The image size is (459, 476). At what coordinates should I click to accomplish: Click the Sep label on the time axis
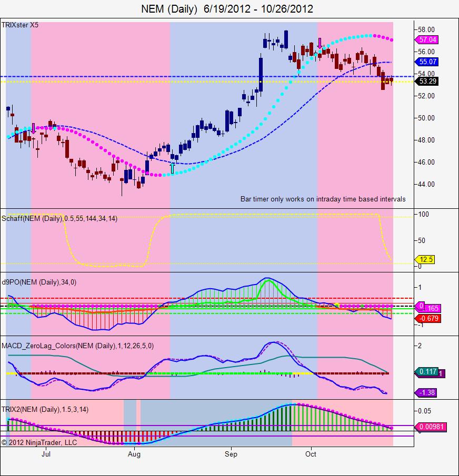click(231, 454)
